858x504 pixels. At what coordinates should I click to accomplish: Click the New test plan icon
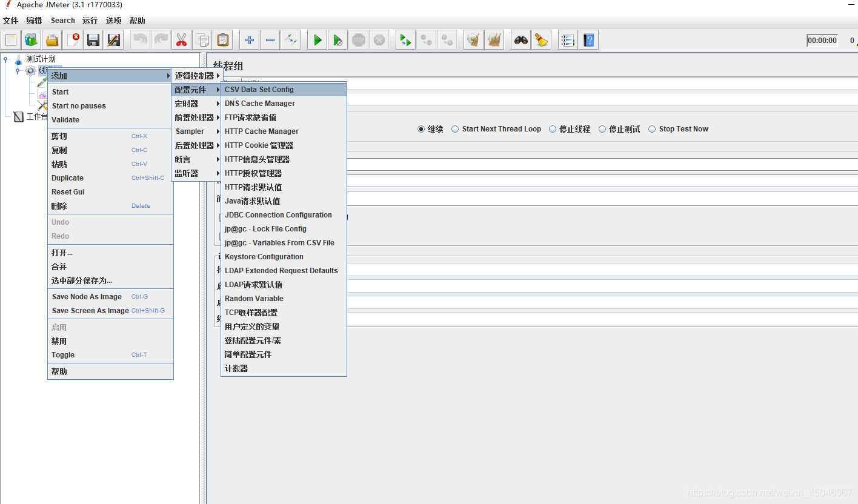coord(11,41)
